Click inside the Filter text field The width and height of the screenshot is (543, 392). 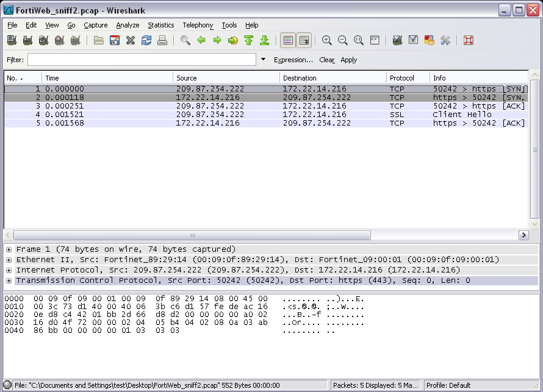(142, 60)
